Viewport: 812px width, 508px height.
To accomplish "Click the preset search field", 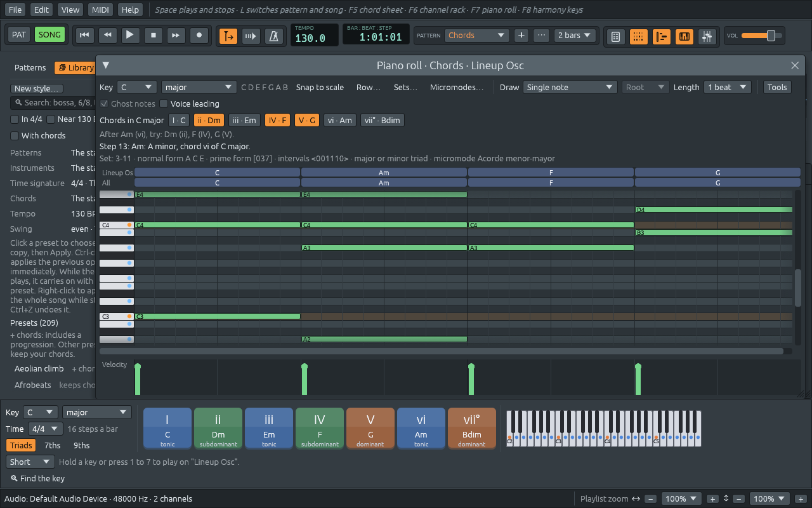I will click(x=53, y=103).
